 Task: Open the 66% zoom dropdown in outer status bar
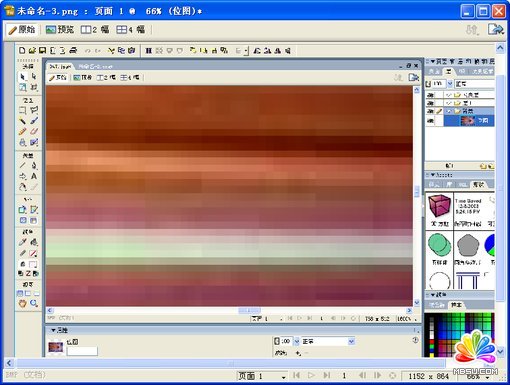click(488, 377)
